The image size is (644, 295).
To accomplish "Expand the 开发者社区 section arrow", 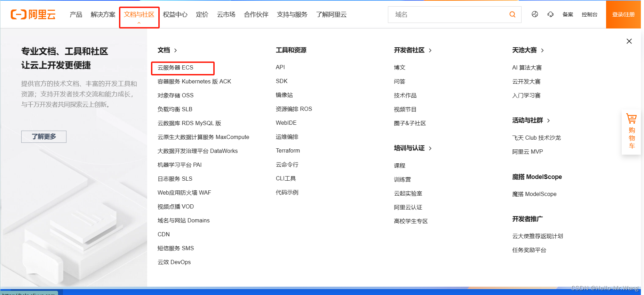I will click(x=430, y=50).
